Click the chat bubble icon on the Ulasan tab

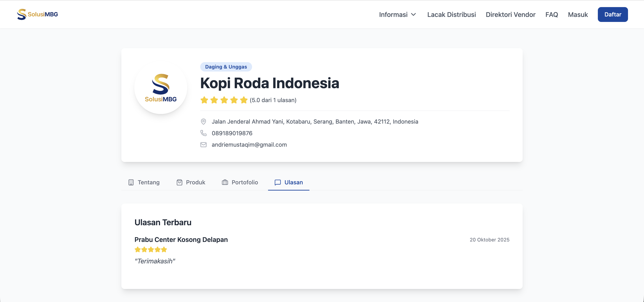[277, 182]
